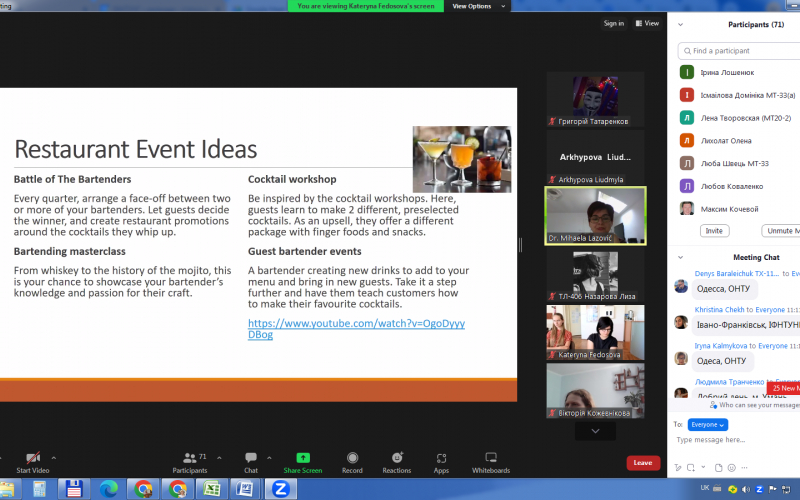Open the YouTube link on the slide

click(x=356, y=329)
